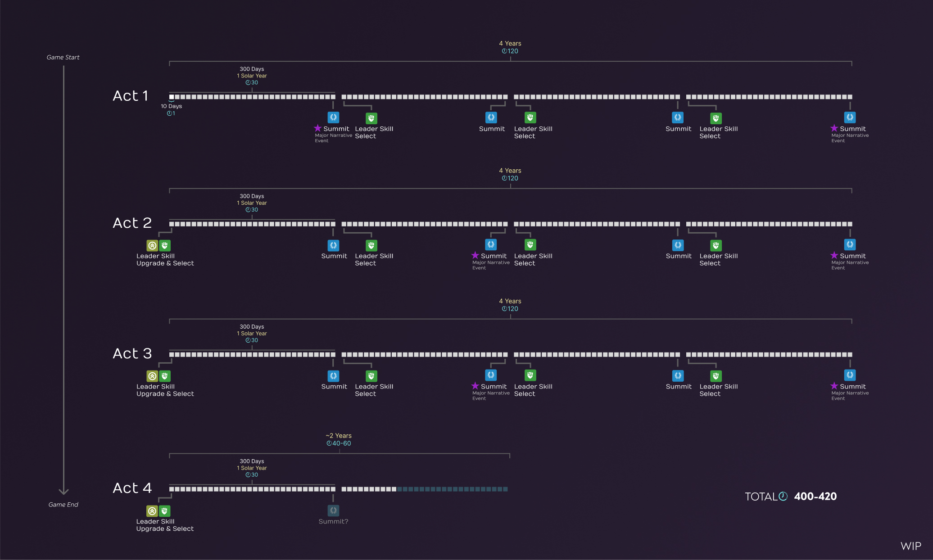Click Act 2's final blue Summit icon
This screenshot has height=560, width=933.
(850, 244)
